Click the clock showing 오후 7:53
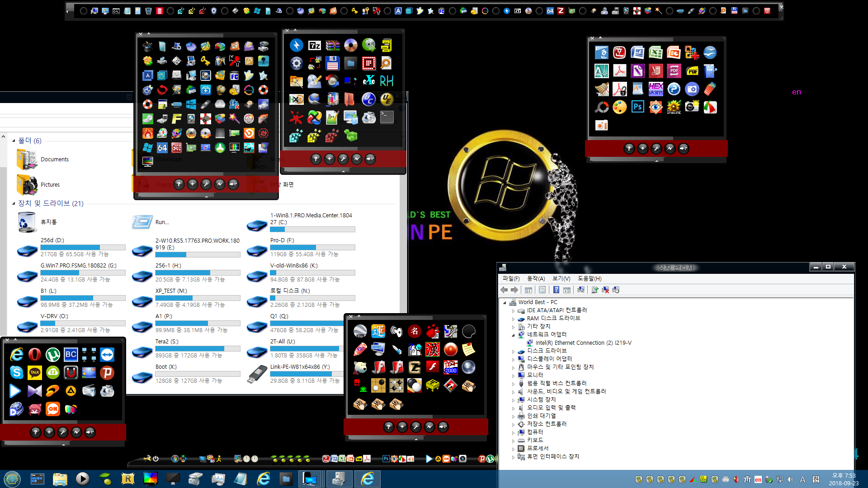Viewport: 868px width, 488px height. point(844,475)
